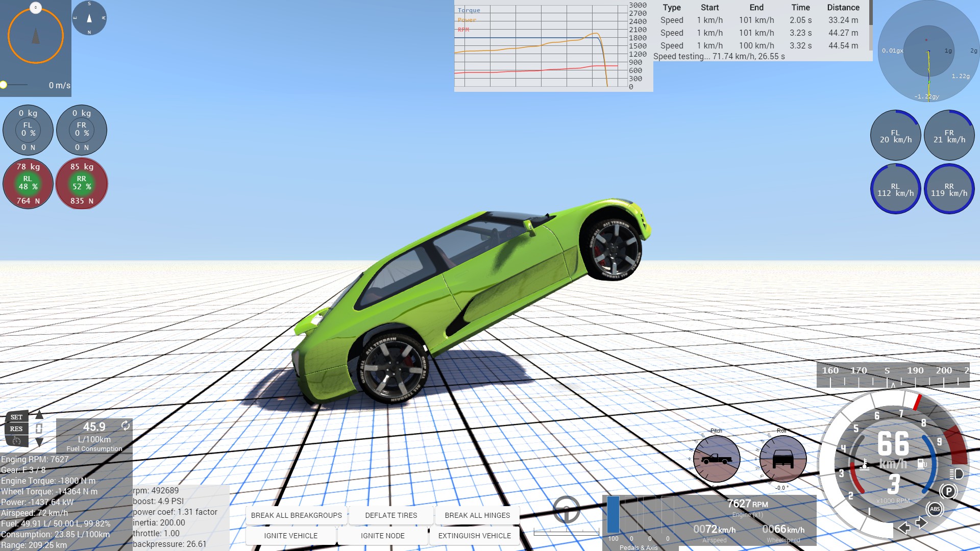
Task: Click the Roll attitude indicator
Action: (x=783, y=459)
